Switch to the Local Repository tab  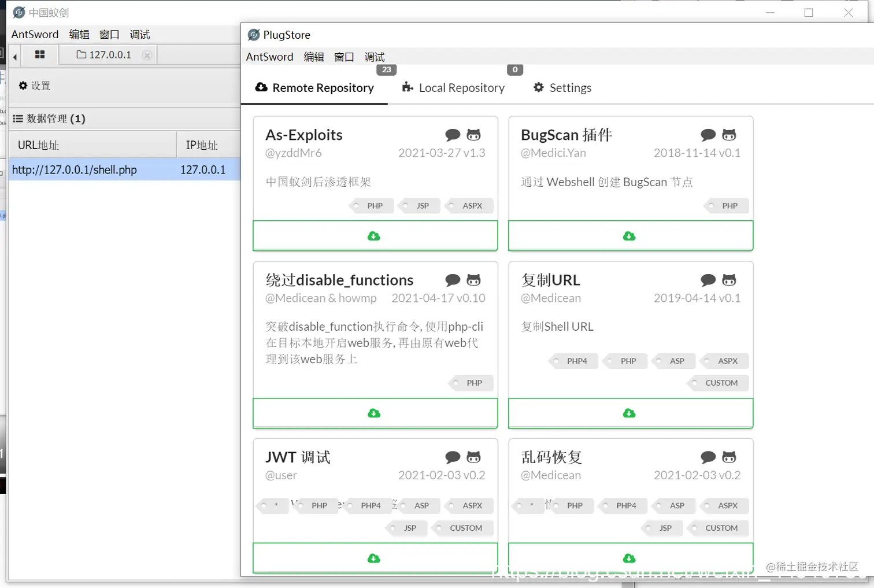(x=453, y=88)
